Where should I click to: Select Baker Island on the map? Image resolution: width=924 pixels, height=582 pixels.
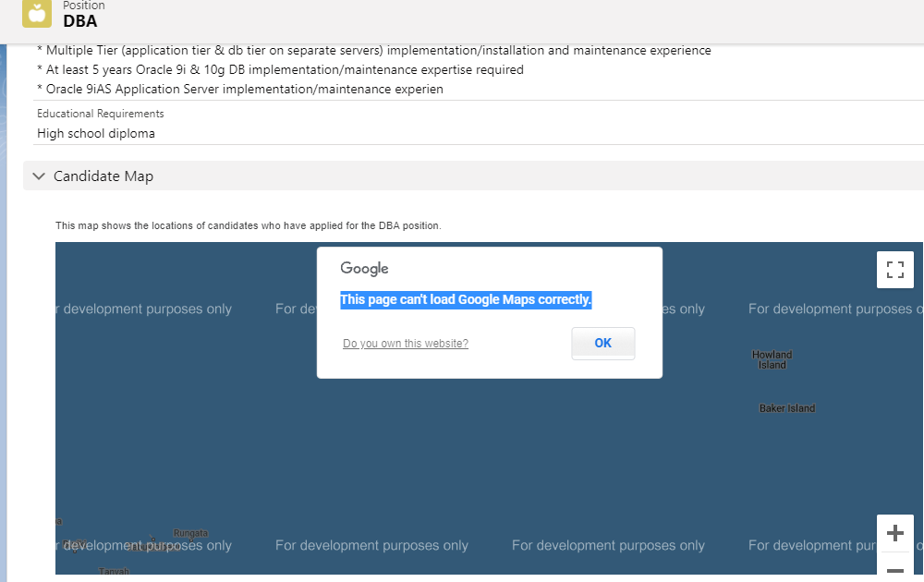pos(787,408)
